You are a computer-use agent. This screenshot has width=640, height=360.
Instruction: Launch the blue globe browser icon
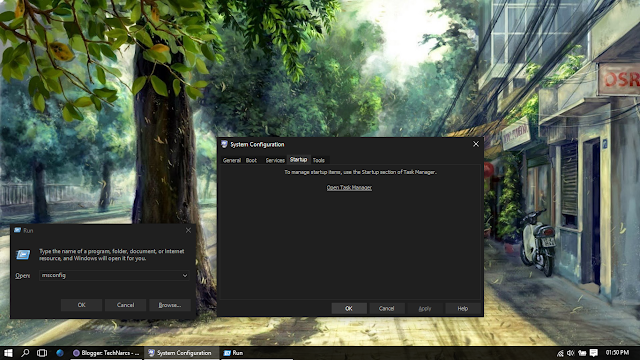point(60,353)
